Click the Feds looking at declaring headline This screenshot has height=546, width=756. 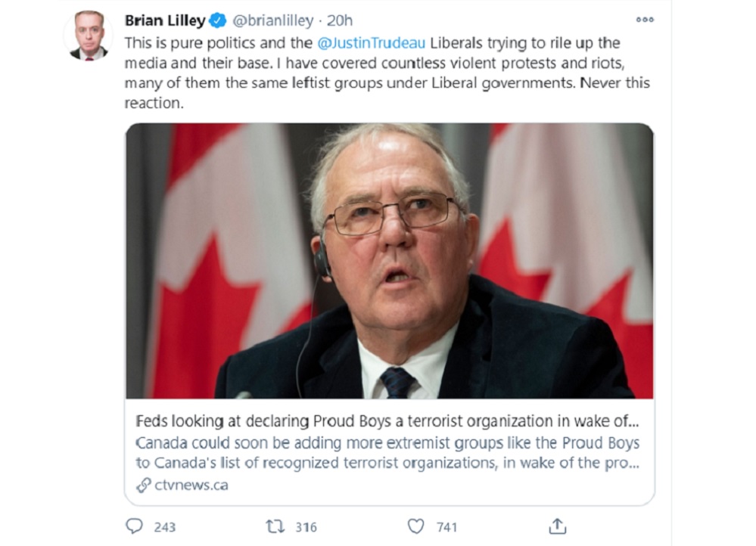coord(387,420)
